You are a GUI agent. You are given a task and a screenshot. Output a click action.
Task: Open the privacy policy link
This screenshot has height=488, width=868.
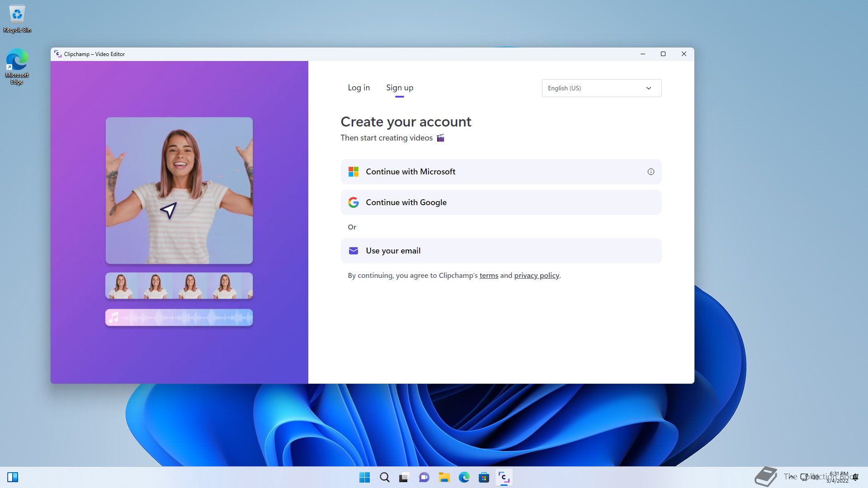click(537, 276)
